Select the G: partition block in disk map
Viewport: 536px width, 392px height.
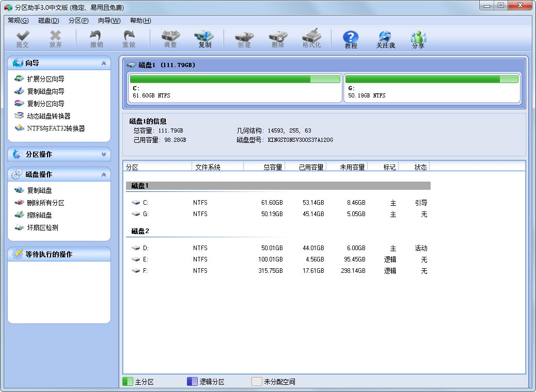(432, 88)
